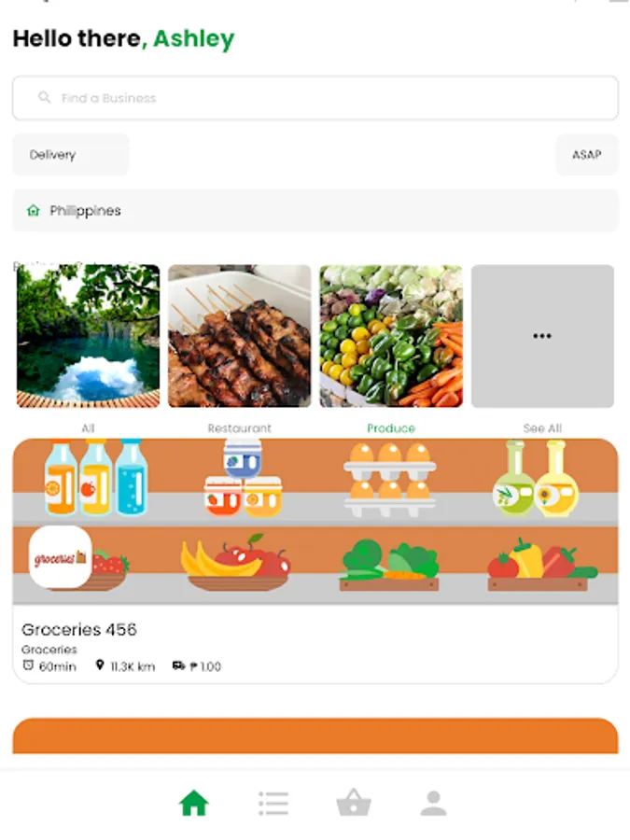Viewport: 630px width, 840px height.
Task: Click the three-dots more categories tile
Action: point(542,336)
